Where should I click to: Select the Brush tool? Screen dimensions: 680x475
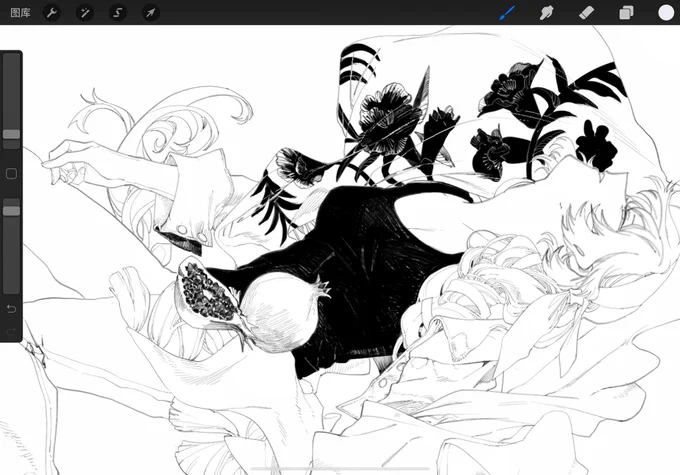click(x=507, y=13)
